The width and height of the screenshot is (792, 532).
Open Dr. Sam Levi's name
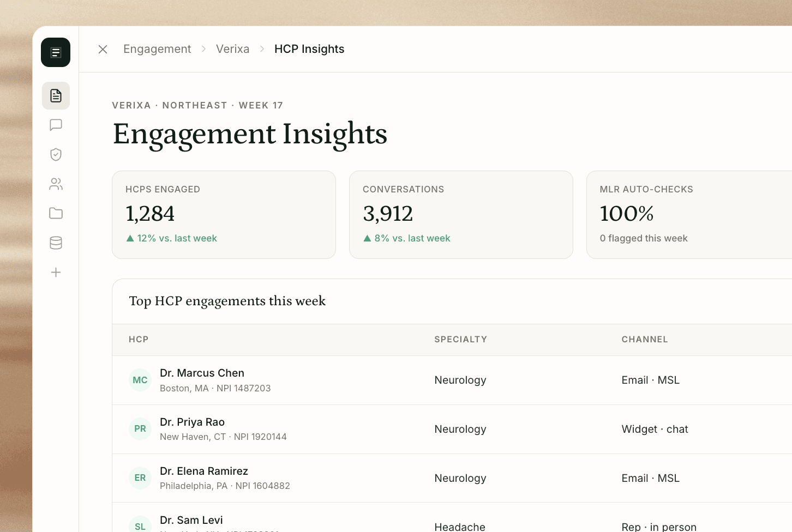191,520
